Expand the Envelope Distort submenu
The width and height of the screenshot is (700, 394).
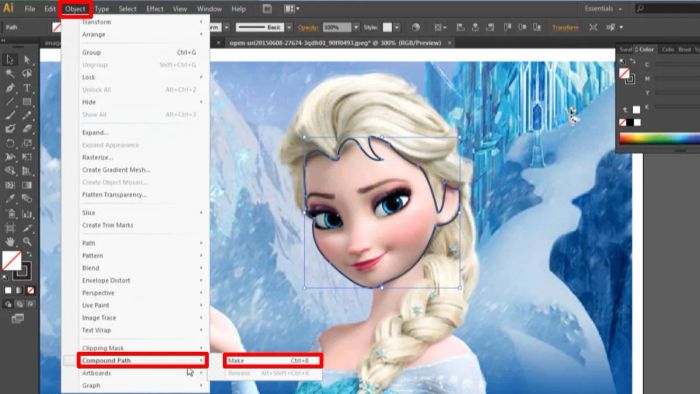coord(142,281)
